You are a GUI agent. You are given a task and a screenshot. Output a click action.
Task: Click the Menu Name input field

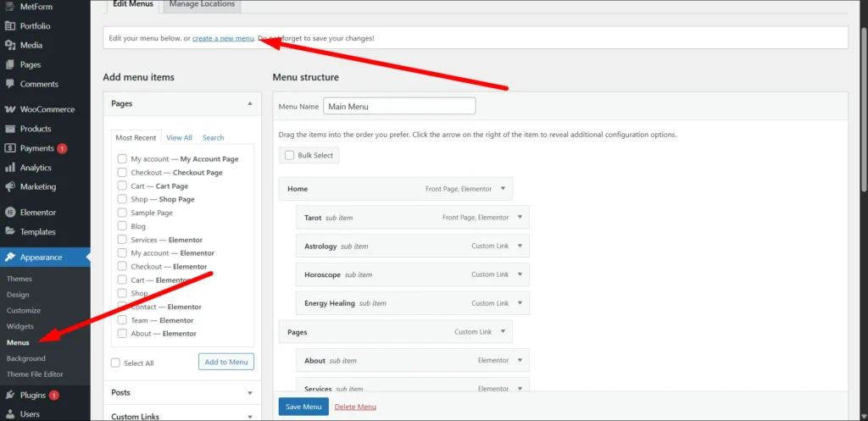point(399,107)
